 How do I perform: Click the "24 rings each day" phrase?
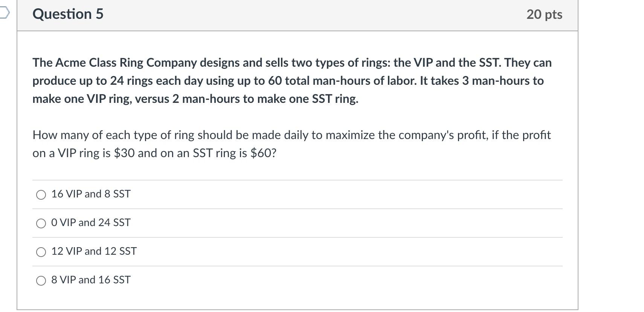point(156,81)
